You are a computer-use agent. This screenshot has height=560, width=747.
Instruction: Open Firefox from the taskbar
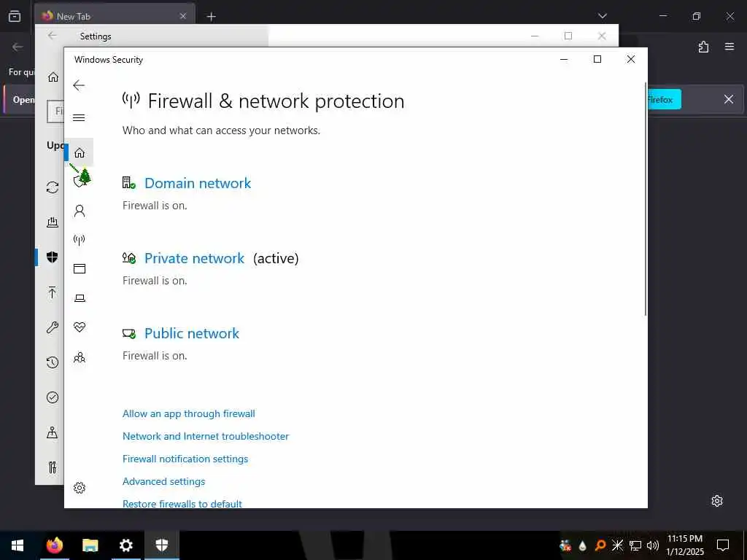54,545
